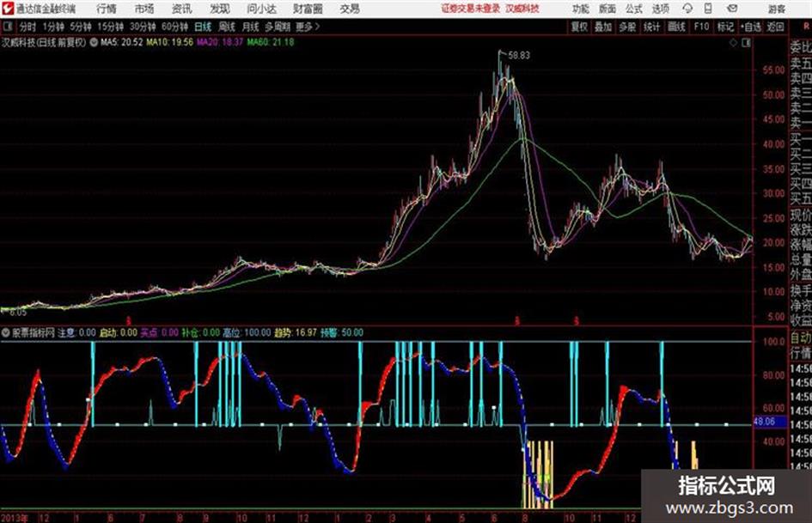Click the 多股 multi-stock button
The height and width of the screenshot is (523, 812).
627,27
